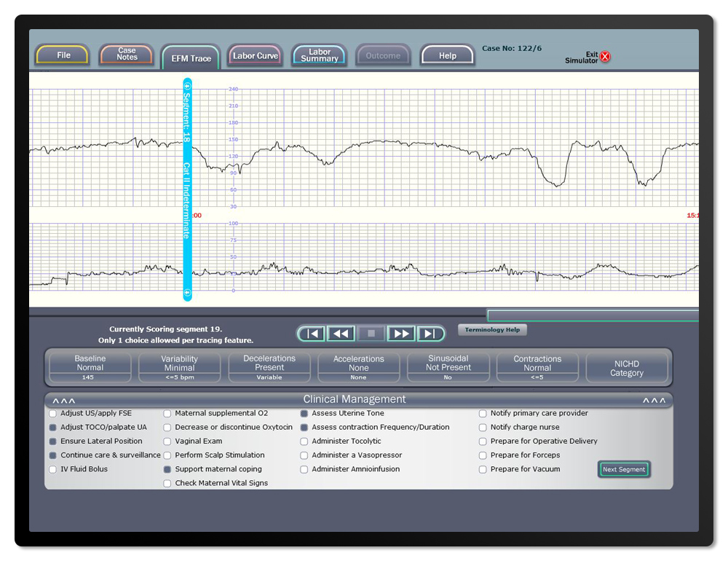Click the trace horizontal scrollbar
The image size is (728, 561).
pos(593,315)
